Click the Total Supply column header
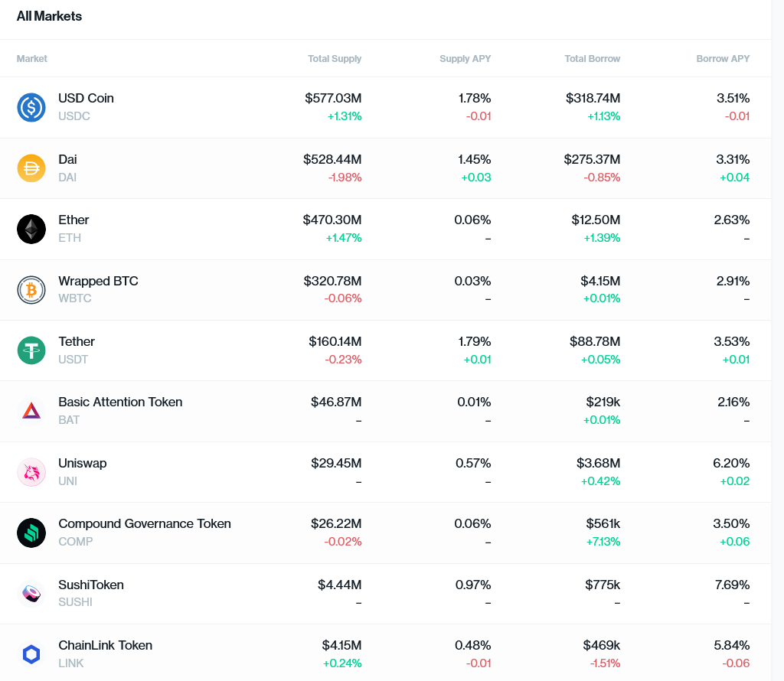This screenshot has width=784, height=681. [x=335, y=58]
